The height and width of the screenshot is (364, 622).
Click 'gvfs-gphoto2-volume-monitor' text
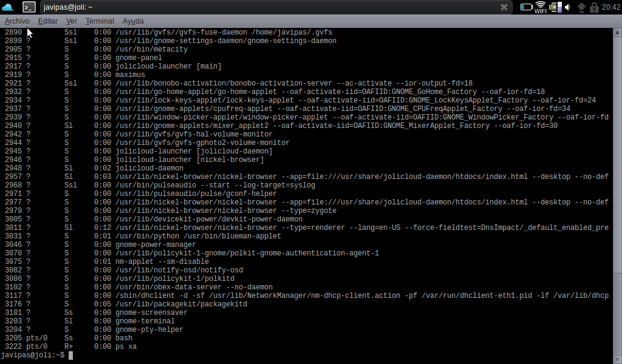tap(202, 143)
